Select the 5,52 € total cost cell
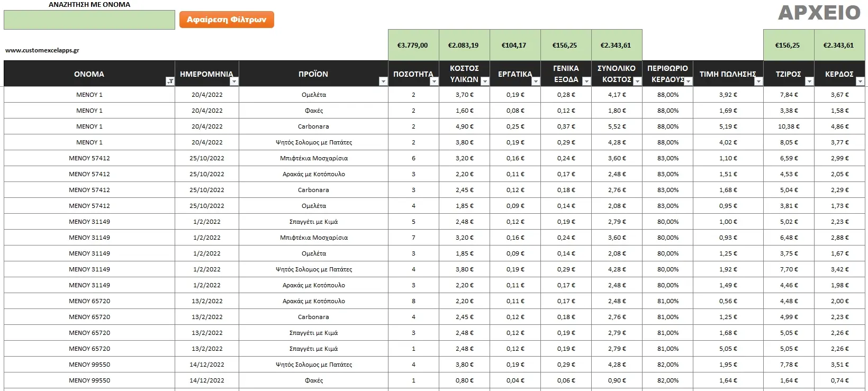868x391 pixels. point(617,126)
